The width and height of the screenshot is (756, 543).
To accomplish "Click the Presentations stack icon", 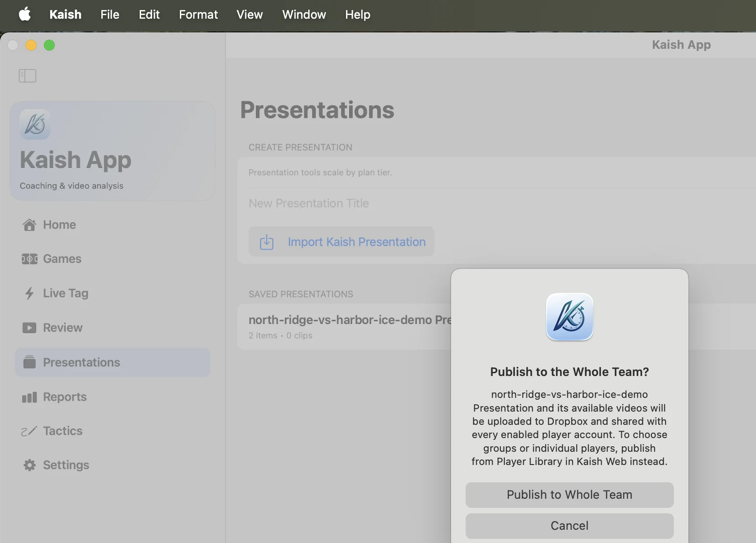I will coord(30,362).
